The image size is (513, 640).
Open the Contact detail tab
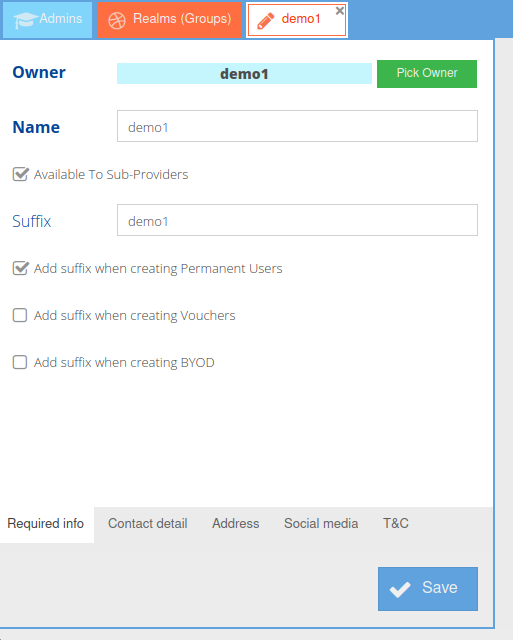[x=147, y=524]
